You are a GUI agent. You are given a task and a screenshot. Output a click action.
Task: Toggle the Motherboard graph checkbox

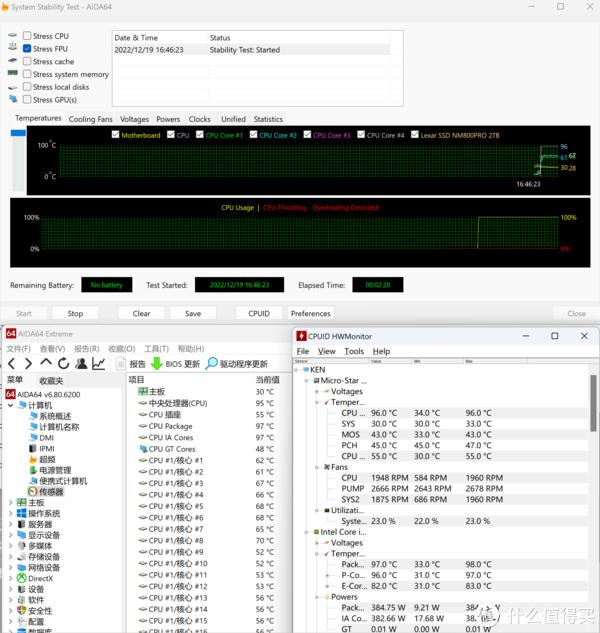pyautogui.click(x=115, y=134)
